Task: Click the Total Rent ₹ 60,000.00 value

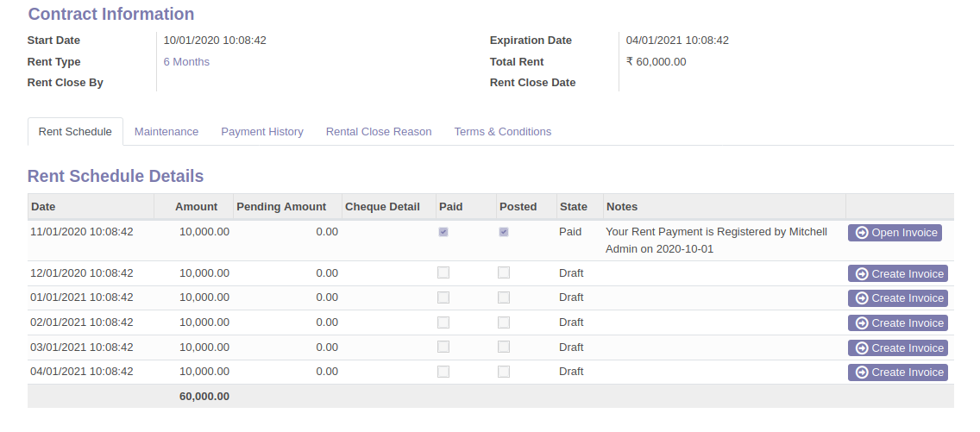Action: [x=656, y=62]
